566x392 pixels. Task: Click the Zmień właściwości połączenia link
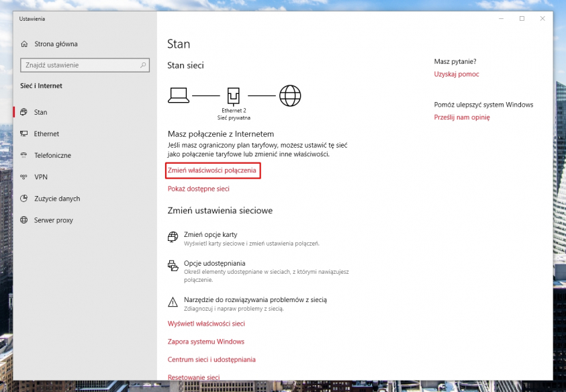point(212,171)
